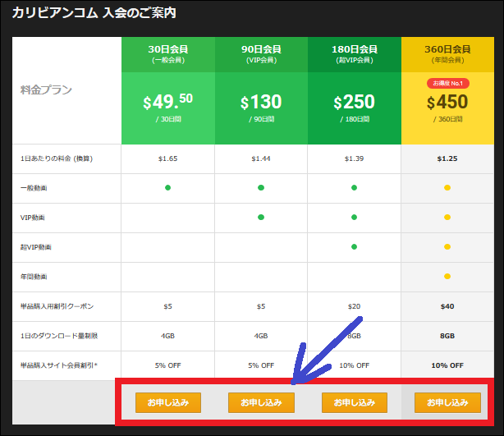Click the yellow $450 price tile

pyautogui.click(x=447, y=108)
